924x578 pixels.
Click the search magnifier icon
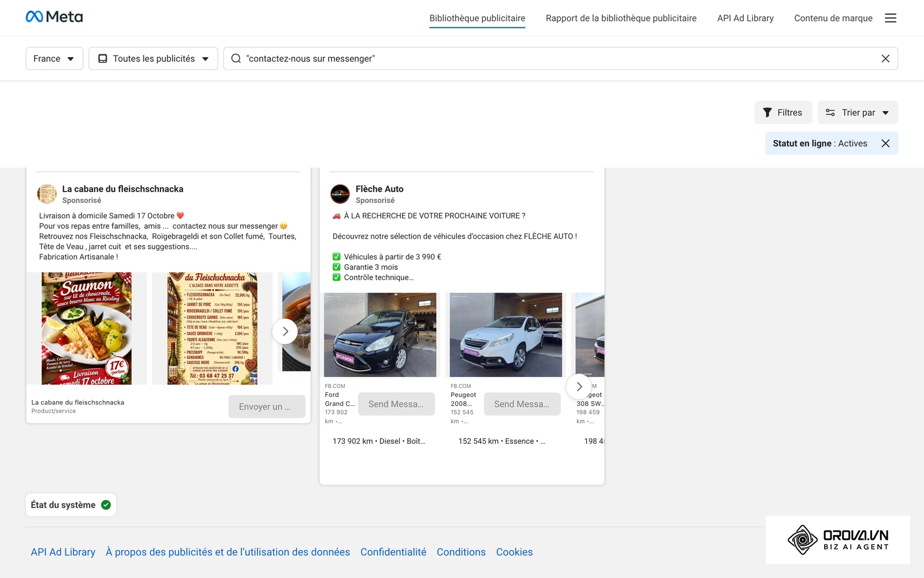236,58
